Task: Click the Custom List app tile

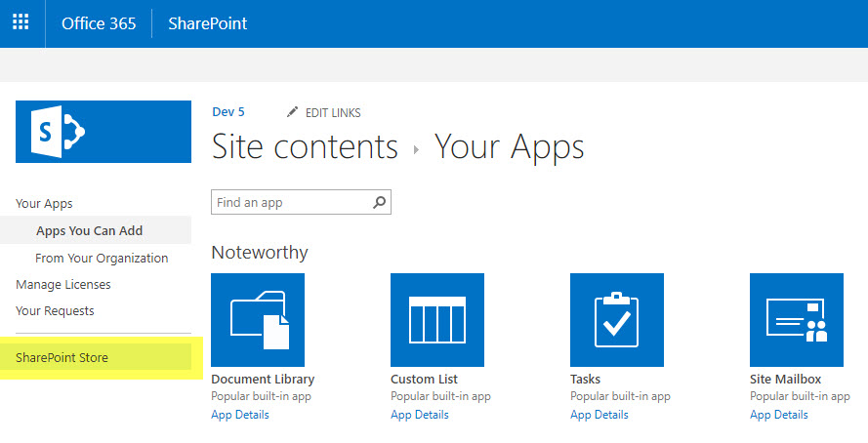Action: (x=437, y=320)
